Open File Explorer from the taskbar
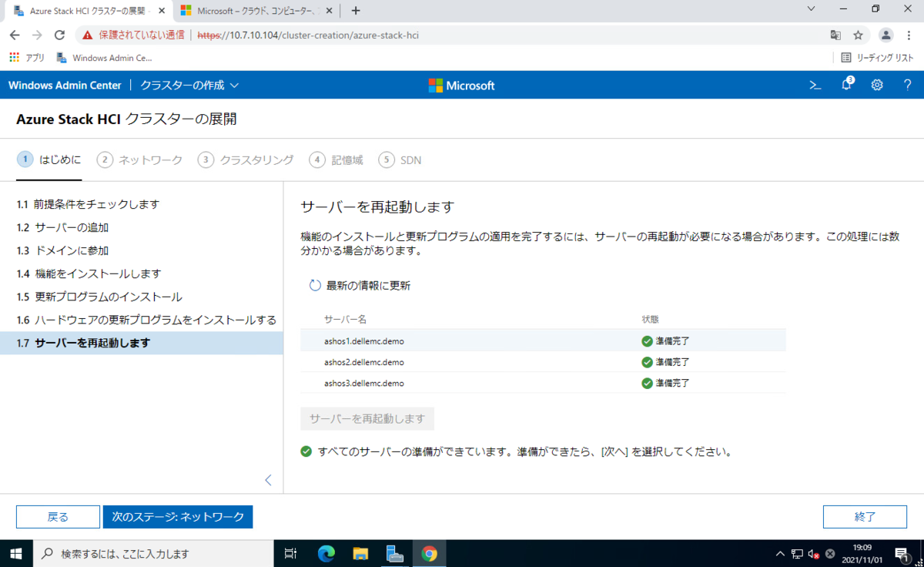Image resolution: width=924 pixels, height=567 pixels. tap(360, 553)
